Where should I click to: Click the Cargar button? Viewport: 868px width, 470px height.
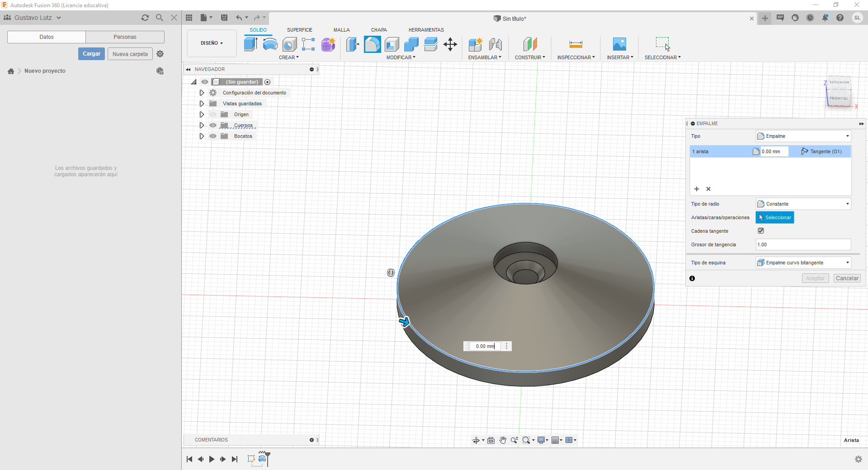tap(91, 54)
